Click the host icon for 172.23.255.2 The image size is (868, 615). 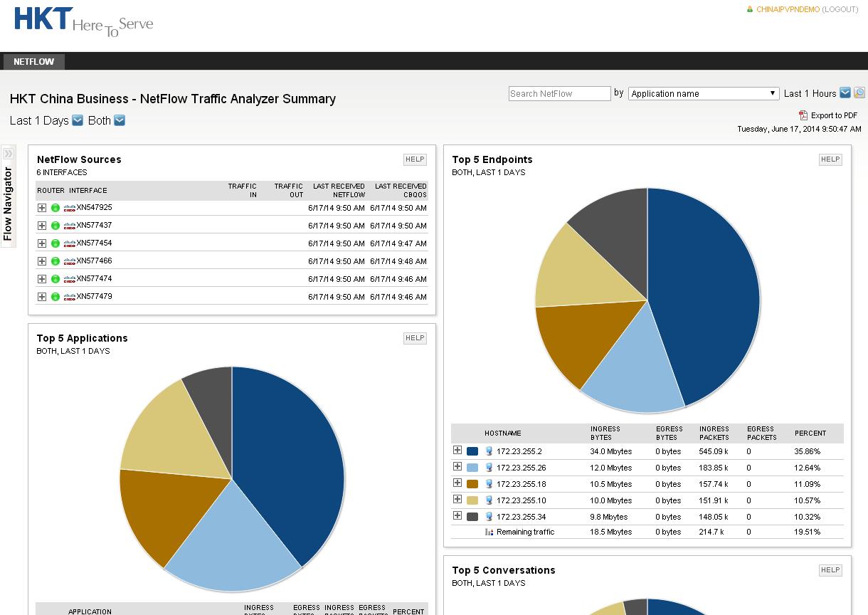489,451
